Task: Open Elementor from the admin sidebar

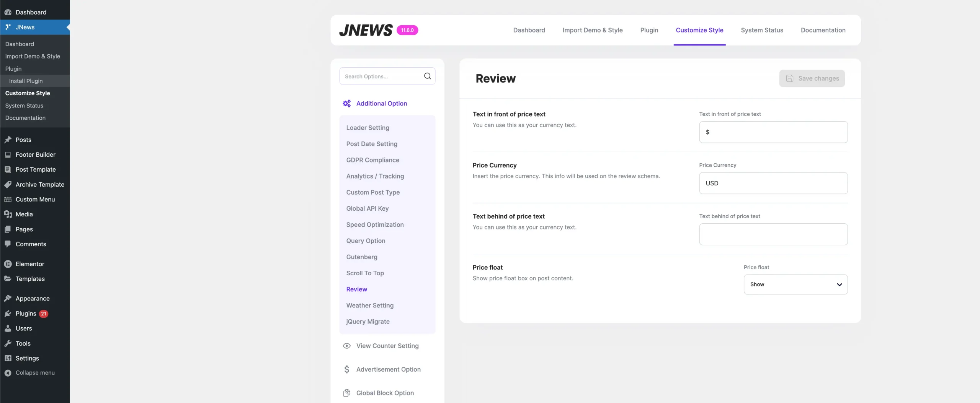Action: (x=30, y=264)
